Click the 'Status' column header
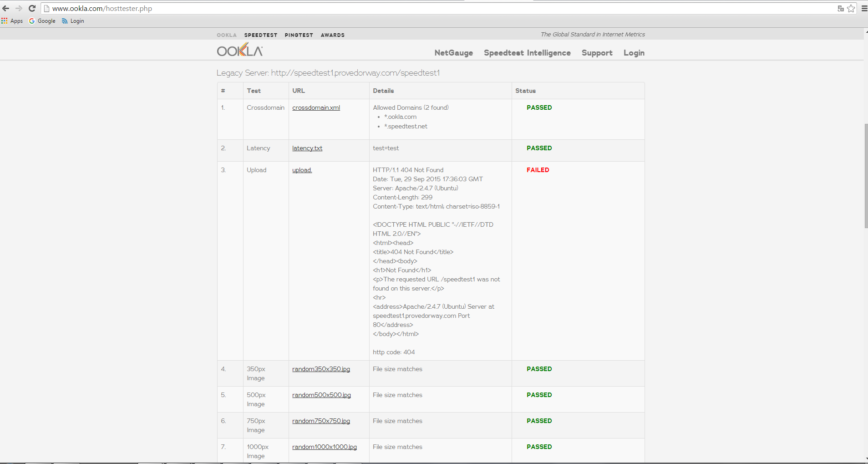The image size is (868, 464). click(526, 91)
